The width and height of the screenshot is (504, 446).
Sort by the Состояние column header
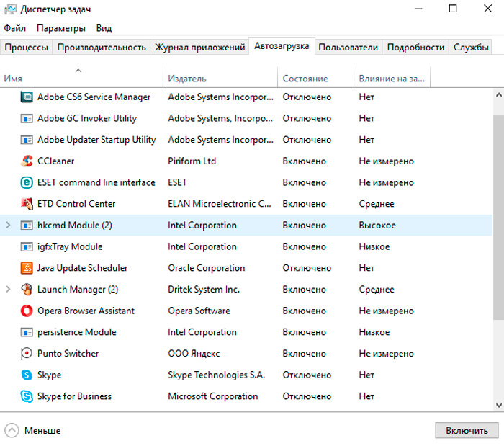[305, 79]
